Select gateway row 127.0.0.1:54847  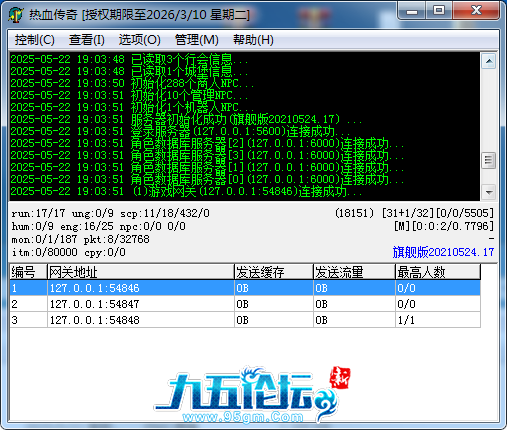click(x=245, y=304)
